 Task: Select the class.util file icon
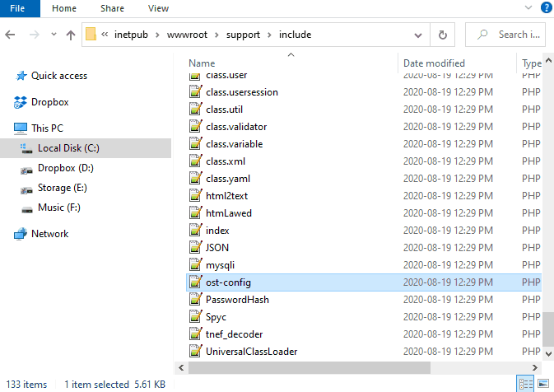pos(195,110)
